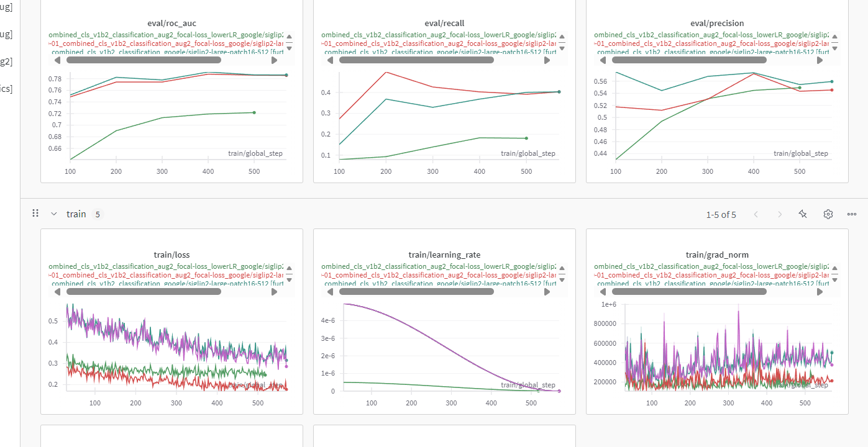Click the train/grad_norm chart title
Viewport: 868px width, 447px height.
tap(717, 255)
